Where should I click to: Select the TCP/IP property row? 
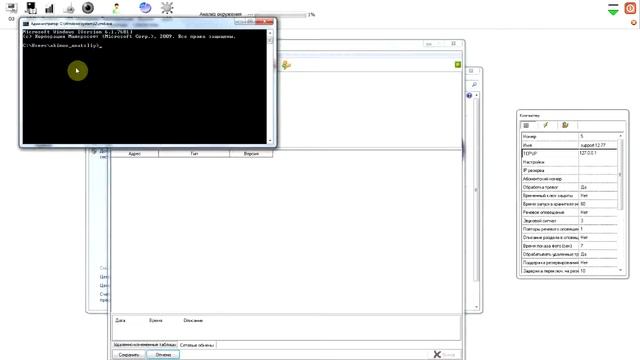[x=569, y=153]
